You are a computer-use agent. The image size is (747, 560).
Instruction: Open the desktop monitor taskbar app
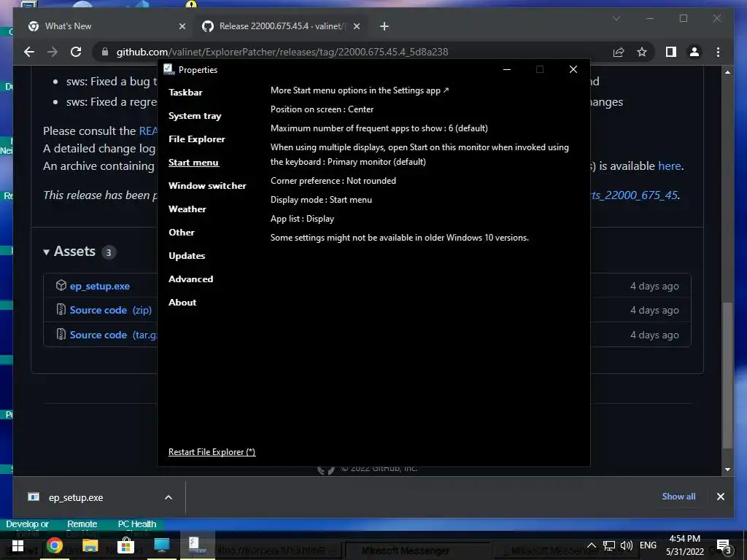[x=161, y=545]
